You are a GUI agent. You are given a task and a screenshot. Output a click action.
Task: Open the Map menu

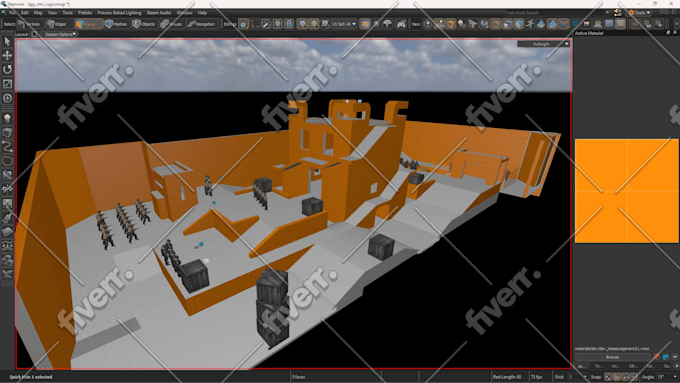[x=38, y=13]
